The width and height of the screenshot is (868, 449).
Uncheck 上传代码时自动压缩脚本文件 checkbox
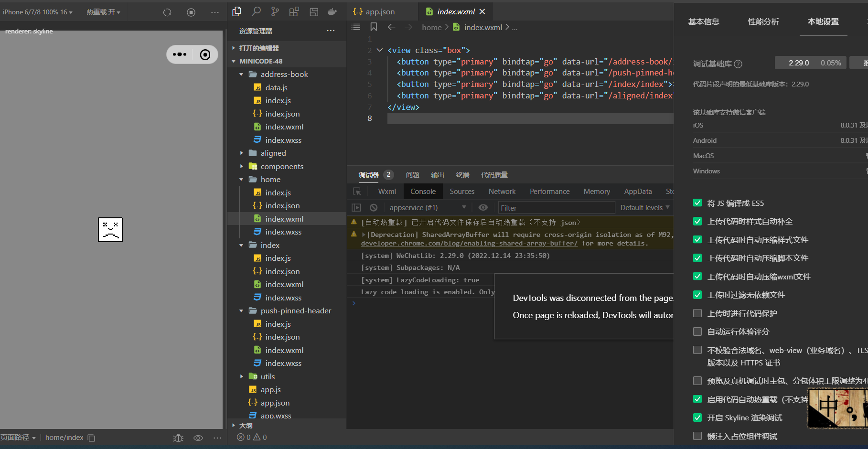(697, 258)
